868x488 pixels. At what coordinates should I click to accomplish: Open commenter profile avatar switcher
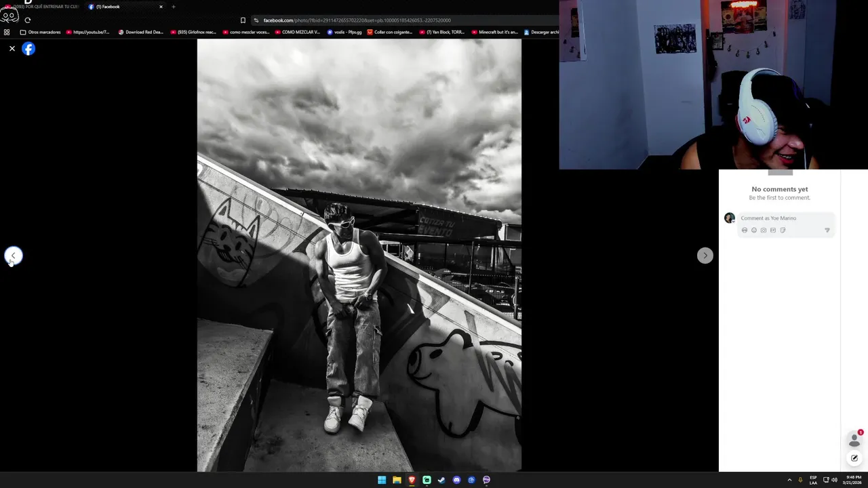pos(729,218)
